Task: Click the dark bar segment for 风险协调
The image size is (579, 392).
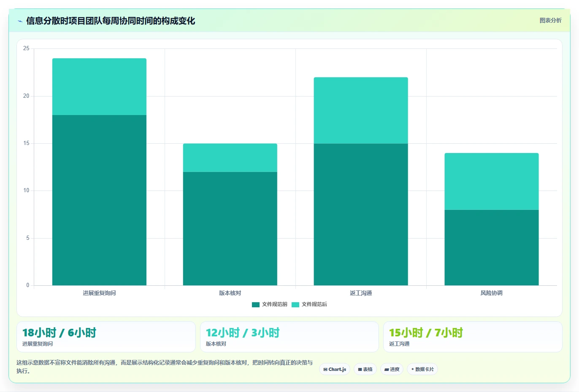Action: coord(492,247)
